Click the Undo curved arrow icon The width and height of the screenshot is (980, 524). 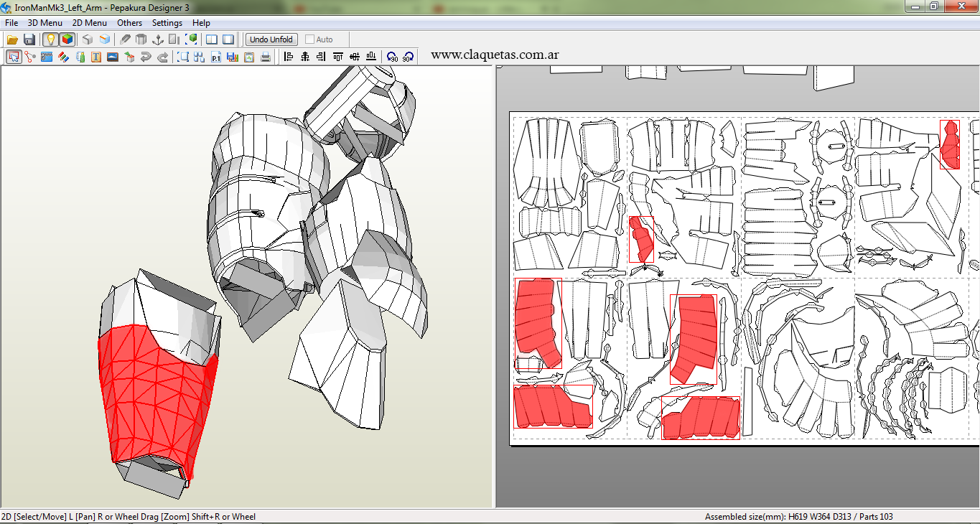pyautogui.click(x=146, y=57)
